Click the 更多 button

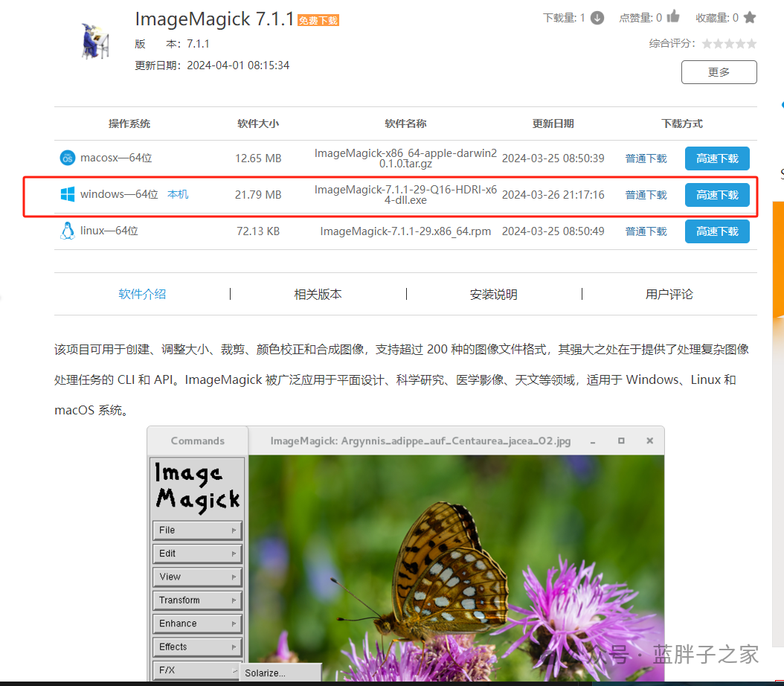point(719,72)
